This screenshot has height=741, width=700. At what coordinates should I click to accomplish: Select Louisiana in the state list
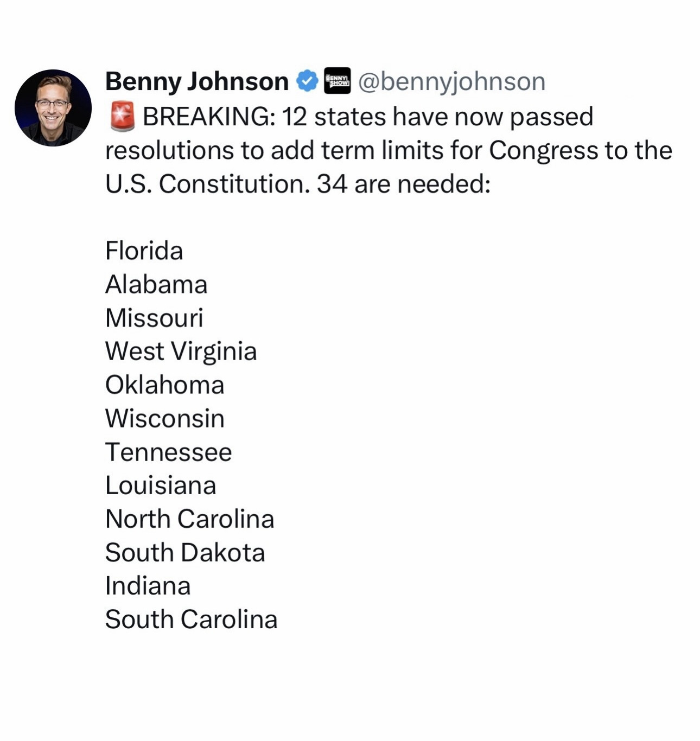(x=161, y=486)
